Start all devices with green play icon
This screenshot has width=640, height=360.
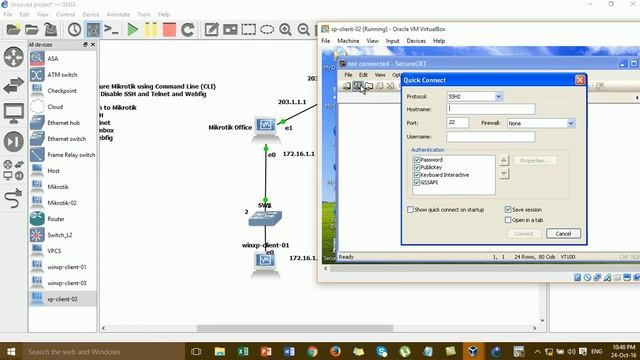click(x=132, y=30)
